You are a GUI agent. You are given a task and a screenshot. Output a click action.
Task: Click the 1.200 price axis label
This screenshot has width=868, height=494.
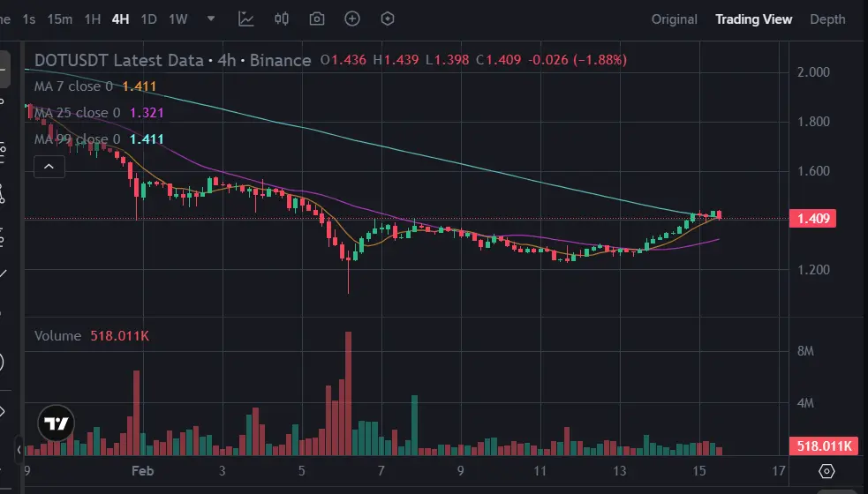813,269
